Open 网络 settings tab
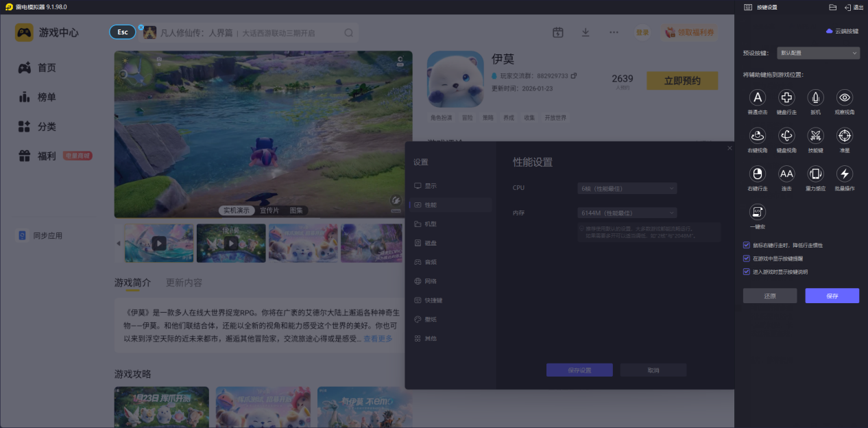Screen dimensions: 868x428 450,281
